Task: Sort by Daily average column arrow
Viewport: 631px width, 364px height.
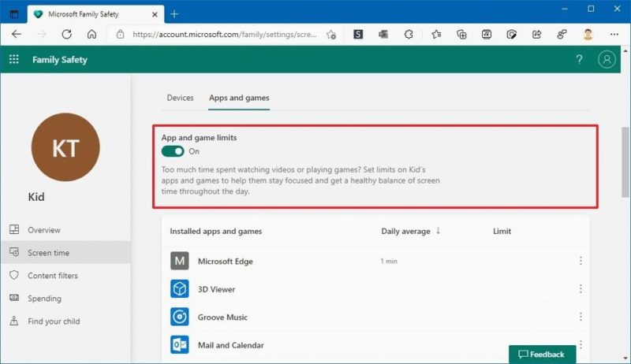Action: [x=438, y=232]
